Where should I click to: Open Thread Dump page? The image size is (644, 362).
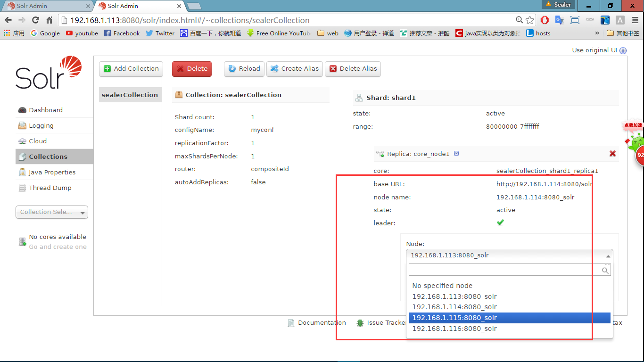pyautogui.click(x=50, y=188)
